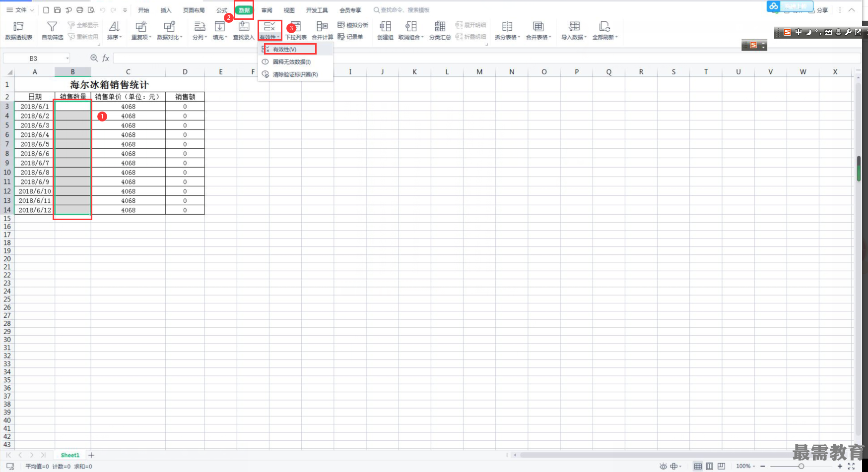Select 清除验证标识圈(R) menu entry
This screenshot has height=472, width=868.
(x=295, y=74)
